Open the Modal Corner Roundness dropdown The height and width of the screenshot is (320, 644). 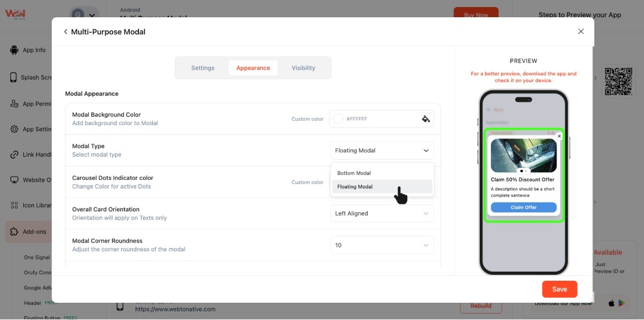tap(382, 245)
